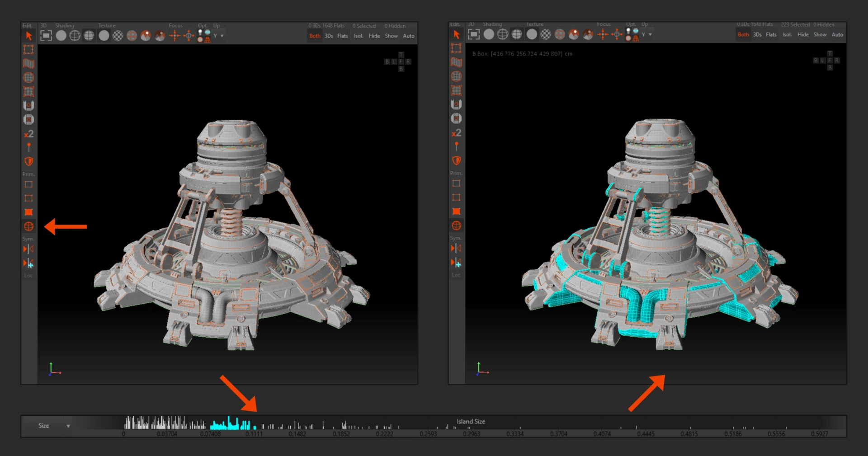Viewport: 868px width, 456px height.
Task: Click the first symmetry icon in right viewport
Action: point(456,248)
